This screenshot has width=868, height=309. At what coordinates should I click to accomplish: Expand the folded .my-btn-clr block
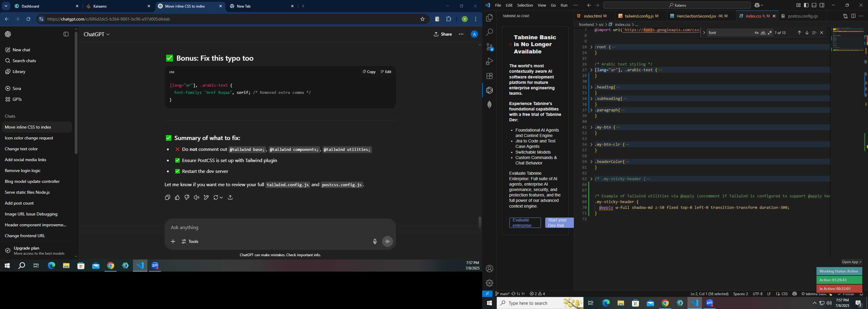click(x=591, y=145)
